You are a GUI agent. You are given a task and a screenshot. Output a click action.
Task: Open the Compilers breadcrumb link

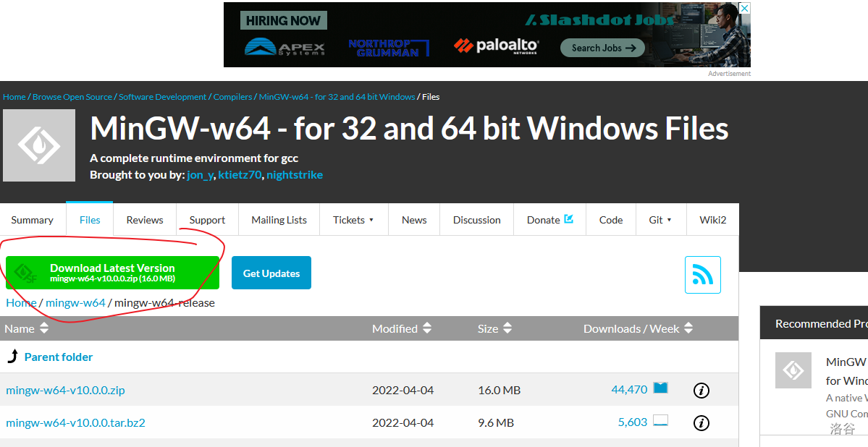tap(232, 97)
